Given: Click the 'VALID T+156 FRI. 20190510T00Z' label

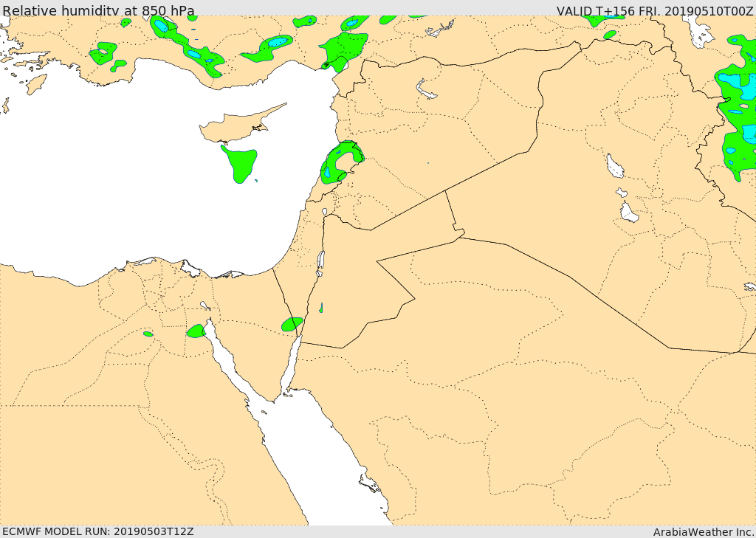Looking at the screenshot, I should pyautogui.click(x=655, y=10).
